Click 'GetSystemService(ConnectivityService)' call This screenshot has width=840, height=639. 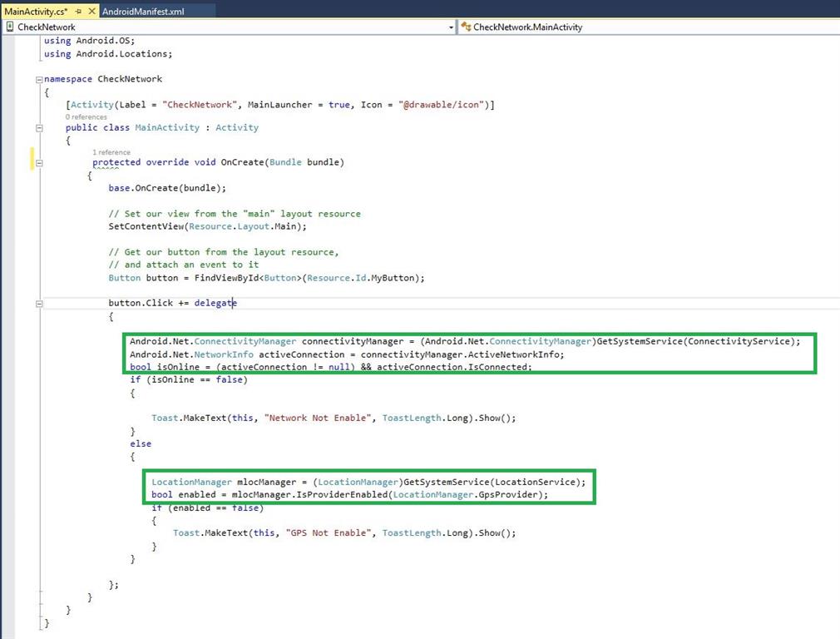[x=696, y=341]
